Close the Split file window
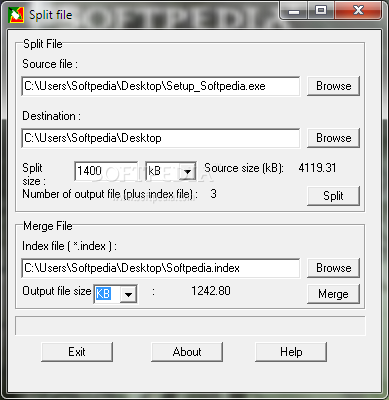This screenshot has width=389, height=400. click(x=358, y=11)
